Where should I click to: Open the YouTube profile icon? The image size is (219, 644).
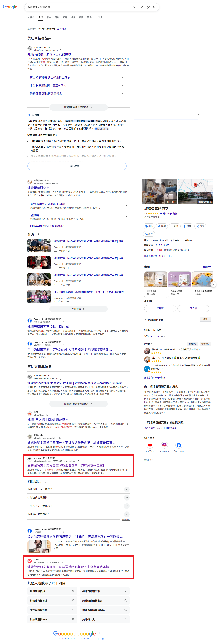[150, 445]
